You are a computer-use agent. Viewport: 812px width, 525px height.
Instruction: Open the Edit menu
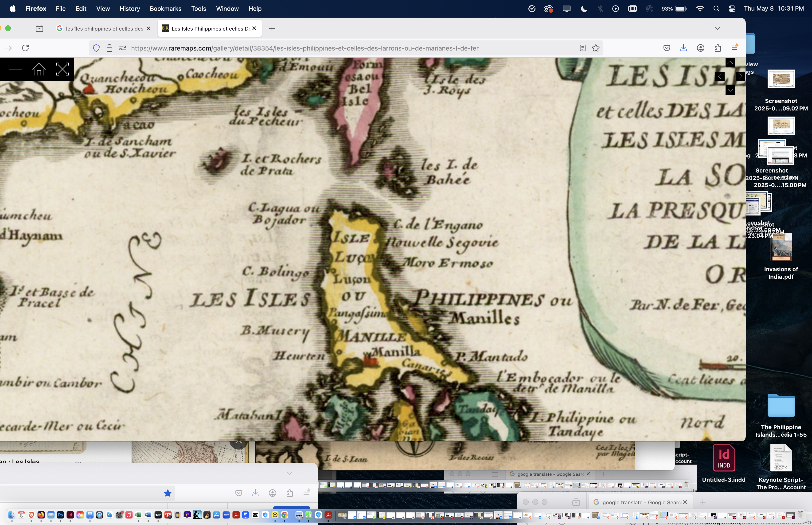tap(81, 8)
